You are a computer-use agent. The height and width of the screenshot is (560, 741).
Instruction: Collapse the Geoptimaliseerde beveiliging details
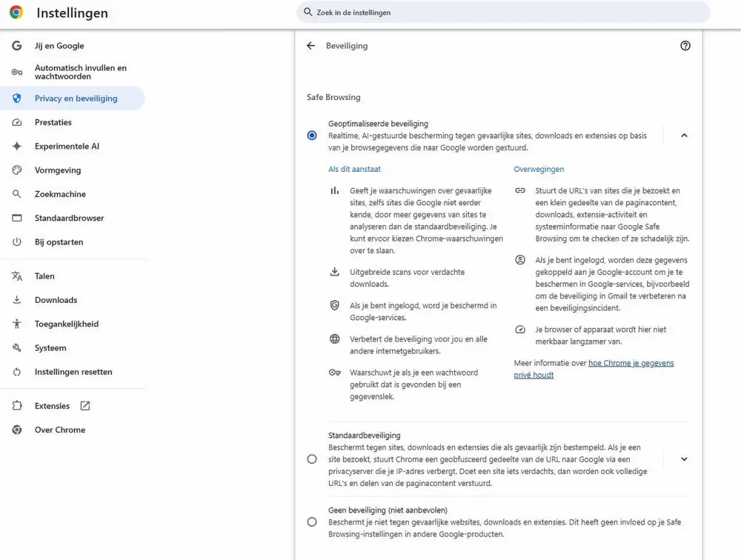click(684, 136)
